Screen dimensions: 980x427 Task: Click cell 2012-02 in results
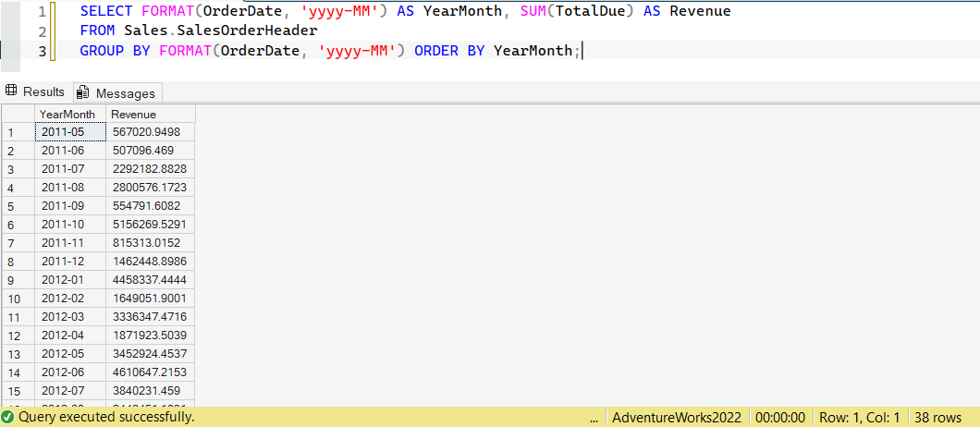(70, 298)
